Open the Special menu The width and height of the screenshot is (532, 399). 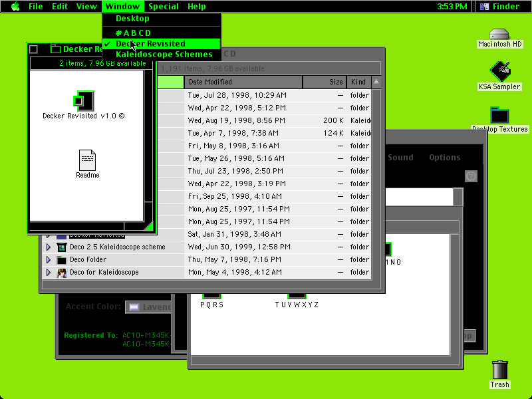[x=164, y=6]
